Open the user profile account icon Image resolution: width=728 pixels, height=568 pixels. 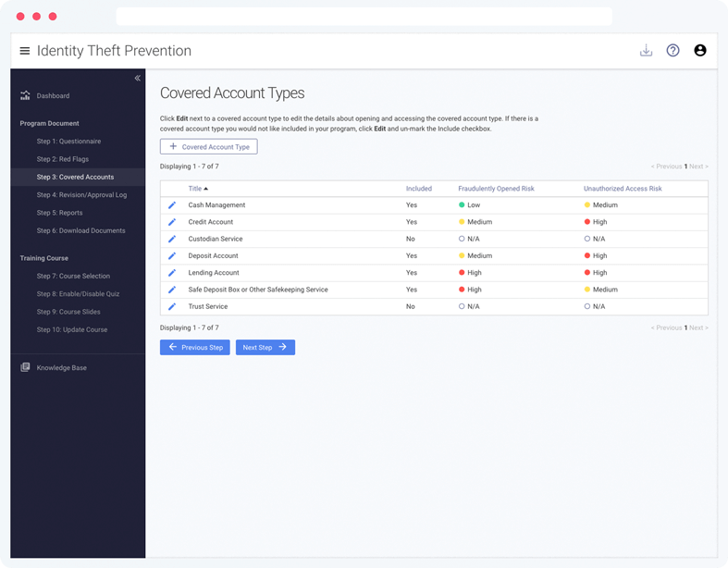[699, 50]
